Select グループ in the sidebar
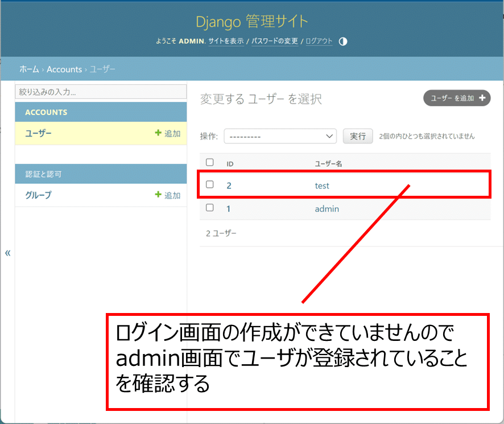Viewport: 504px width, 424px height. click(x=38, y=195)
